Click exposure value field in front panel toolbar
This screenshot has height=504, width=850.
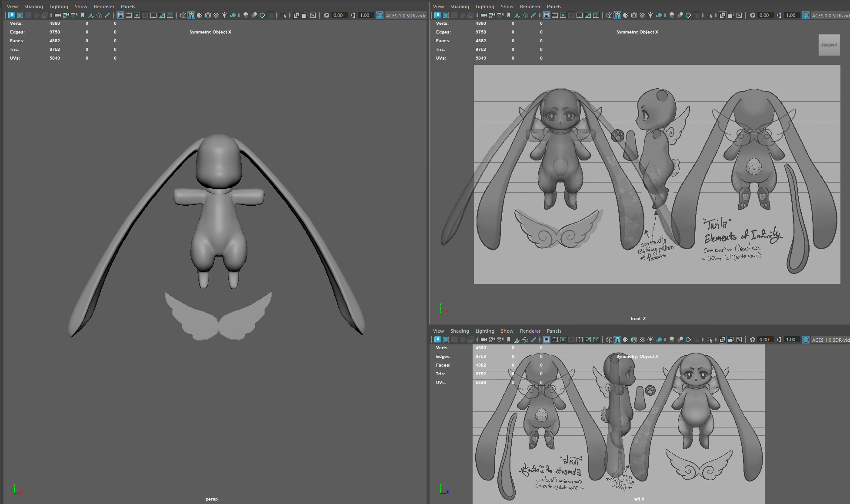point(764,15)
